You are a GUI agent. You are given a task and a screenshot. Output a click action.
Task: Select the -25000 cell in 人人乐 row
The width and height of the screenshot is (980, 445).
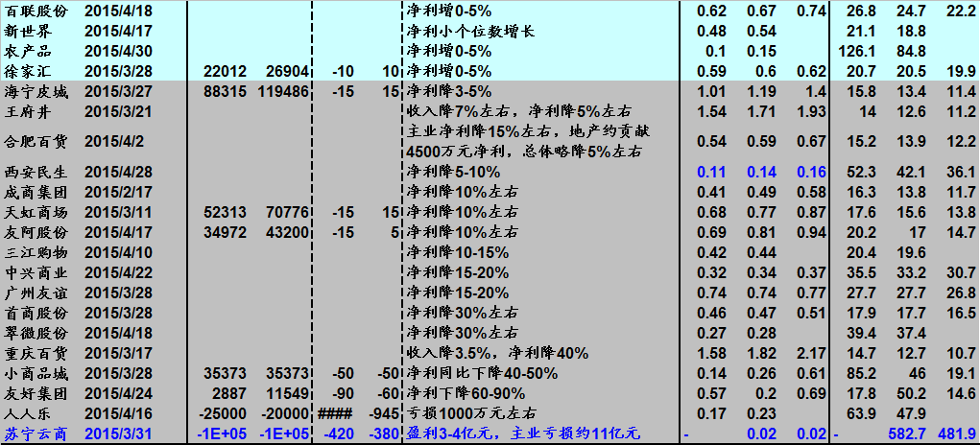coord(222,413)
